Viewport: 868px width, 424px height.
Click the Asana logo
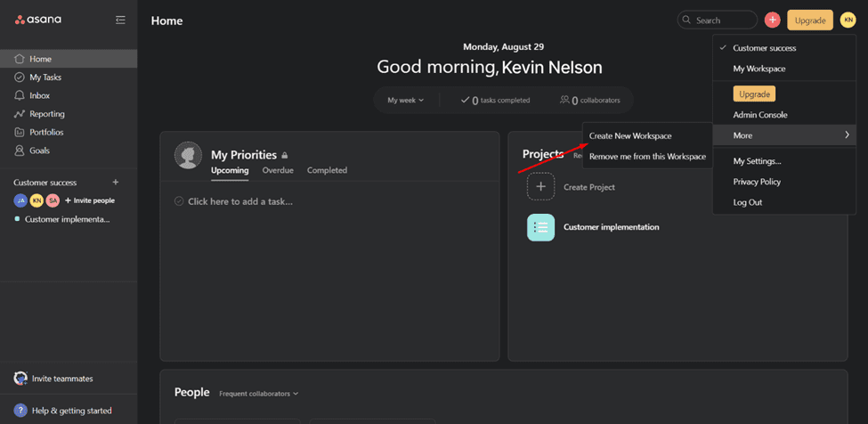click(x=37, y=20)
